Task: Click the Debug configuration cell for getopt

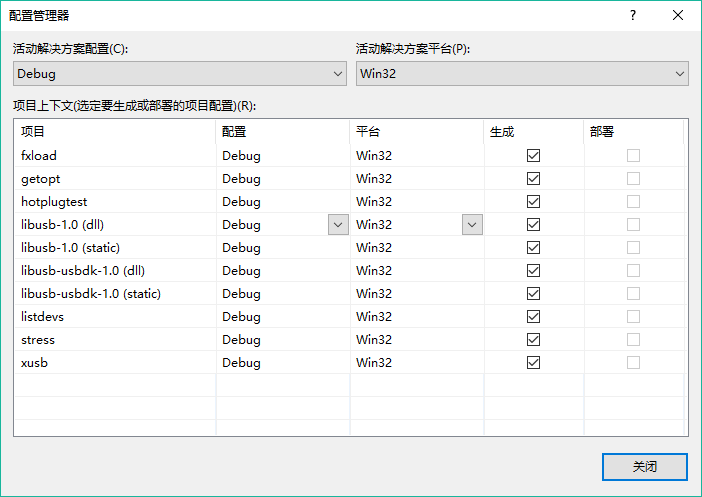Action: coord(283,179)
